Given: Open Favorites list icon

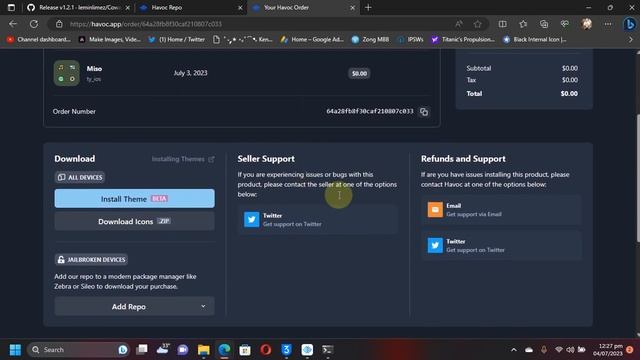Looking at the screenshot, I should tap(523, 24).
